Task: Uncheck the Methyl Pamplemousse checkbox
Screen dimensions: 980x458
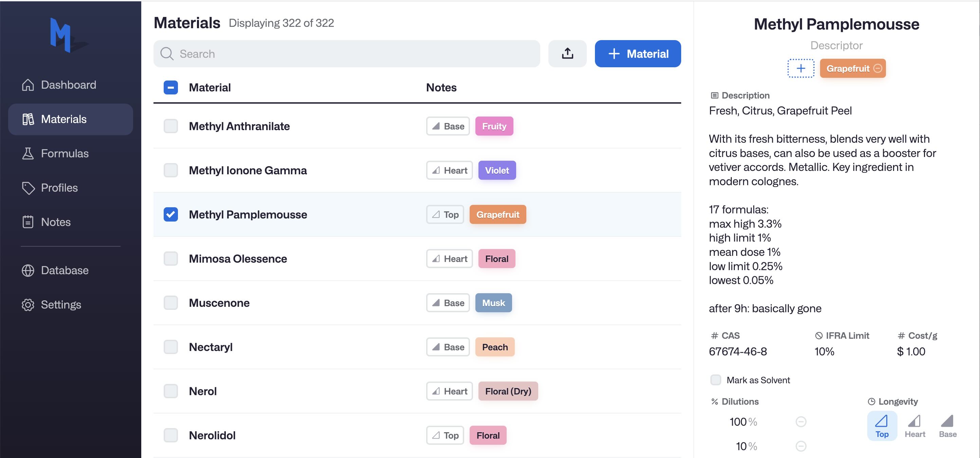Action: tap(170, 214)
